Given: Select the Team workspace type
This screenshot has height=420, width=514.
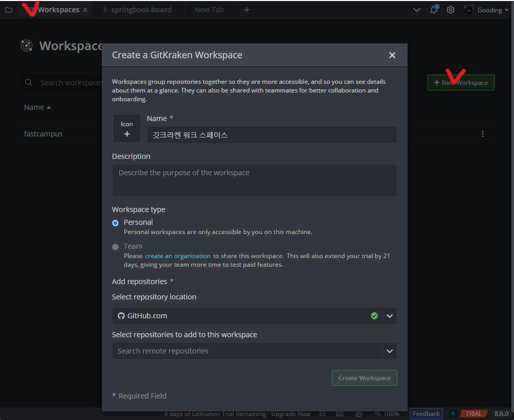Looking at the screenshot, I should coord(116,247).
